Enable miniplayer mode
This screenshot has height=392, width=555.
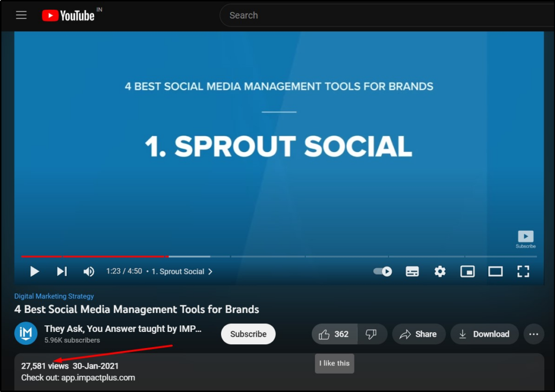point(468,271)
